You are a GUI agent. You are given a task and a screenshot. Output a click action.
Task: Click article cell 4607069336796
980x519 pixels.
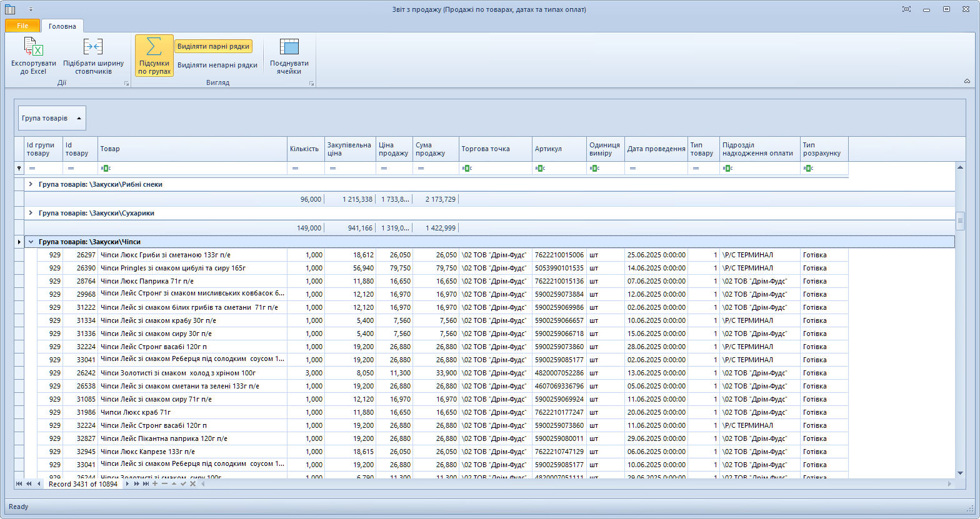[x=559, y=386]
